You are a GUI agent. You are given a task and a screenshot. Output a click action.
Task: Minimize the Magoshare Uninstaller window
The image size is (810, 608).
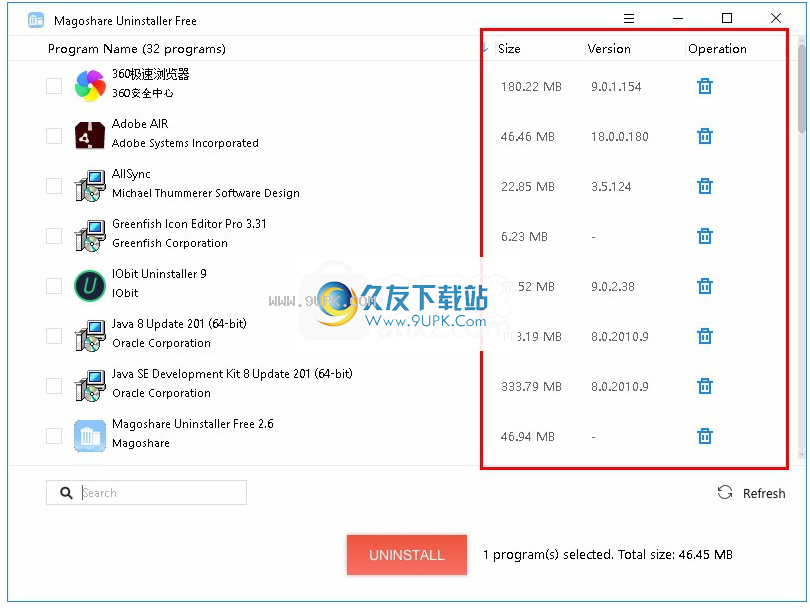tap(678, 19)
